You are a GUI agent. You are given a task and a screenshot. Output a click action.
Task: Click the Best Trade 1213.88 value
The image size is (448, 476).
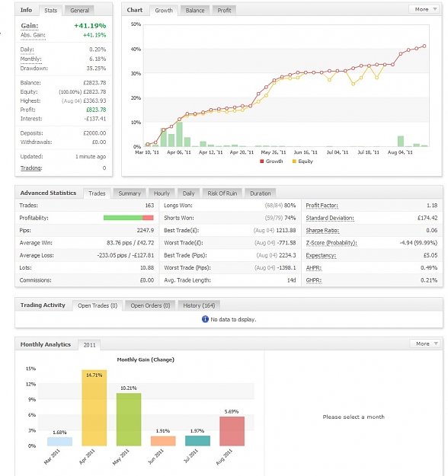tap(286, 231)
